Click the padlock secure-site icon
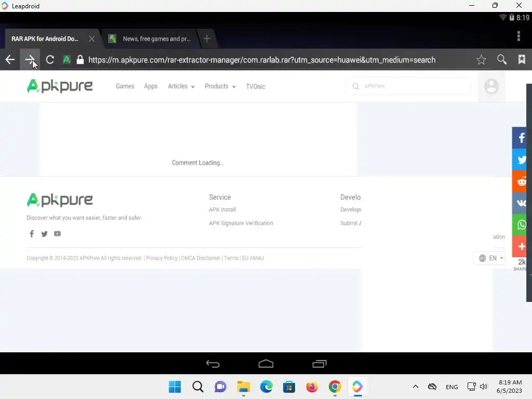Screen dimensions: 532x399 pos(80,60)
